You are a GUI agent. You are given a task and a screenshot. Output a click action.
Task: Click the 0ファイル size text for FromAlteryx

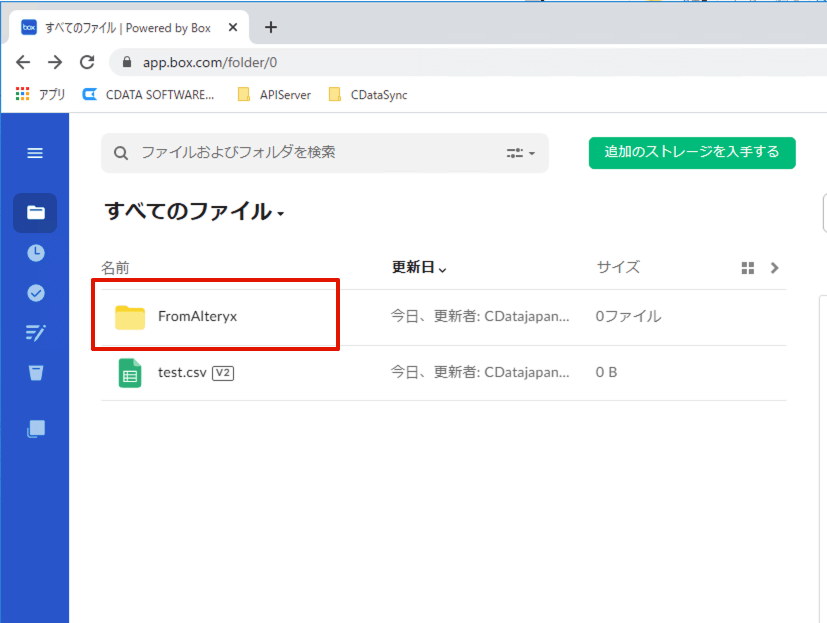point(628,316)
